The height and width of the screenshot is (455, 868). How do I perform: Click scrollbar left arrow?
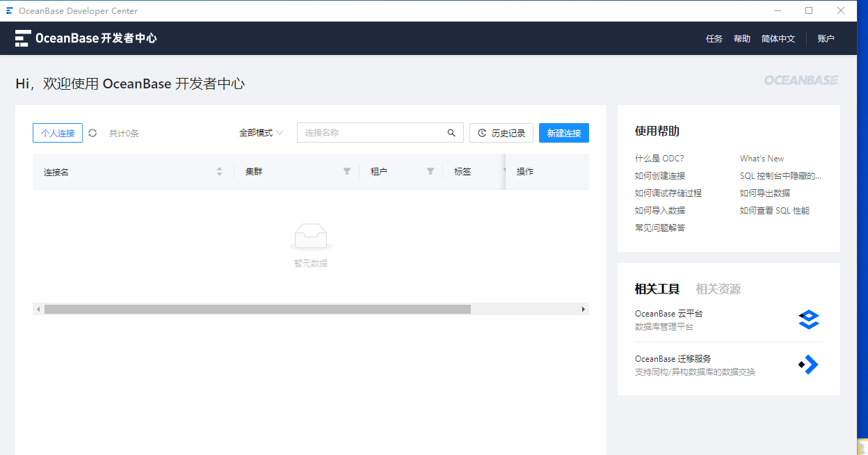(38, 309)
